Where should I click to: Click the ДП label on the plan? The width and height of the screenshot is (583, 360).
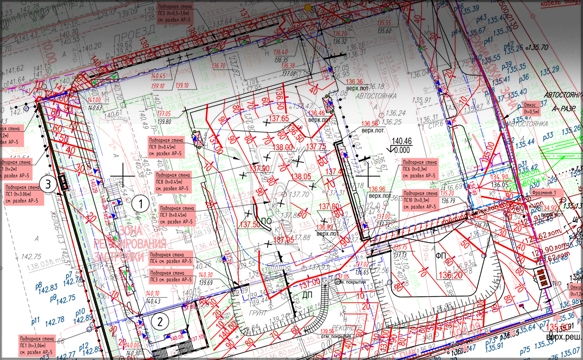pos(307,295)
